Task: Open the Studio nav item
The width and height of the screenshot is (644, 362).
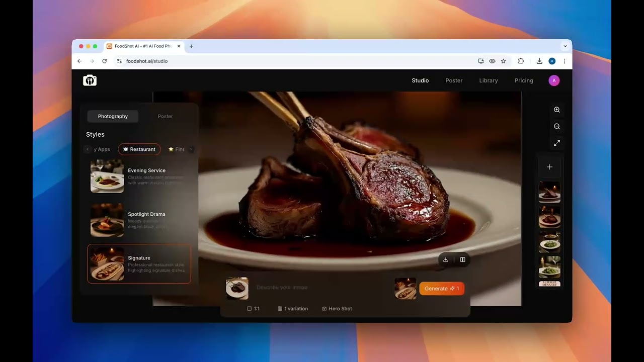Action: (x=420, y=80)
